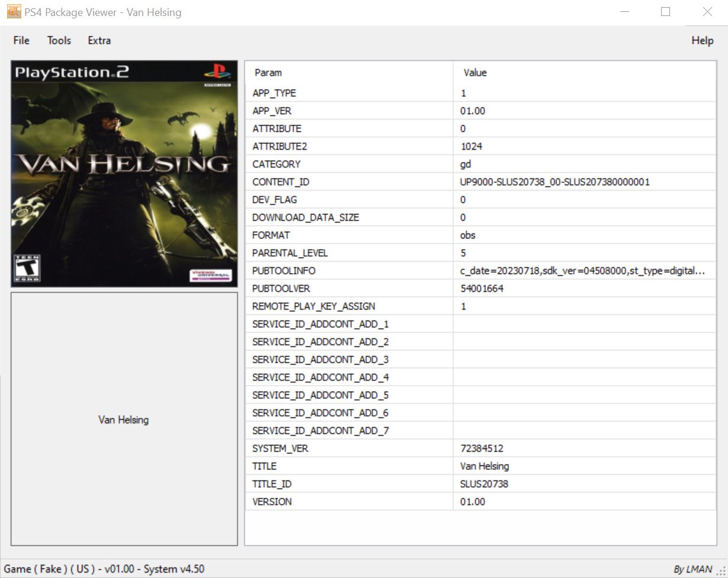The width and height of the screenshot is (728, 578).
Task: Select the APP_TYPE row
Action: click(x=481, y=93)
